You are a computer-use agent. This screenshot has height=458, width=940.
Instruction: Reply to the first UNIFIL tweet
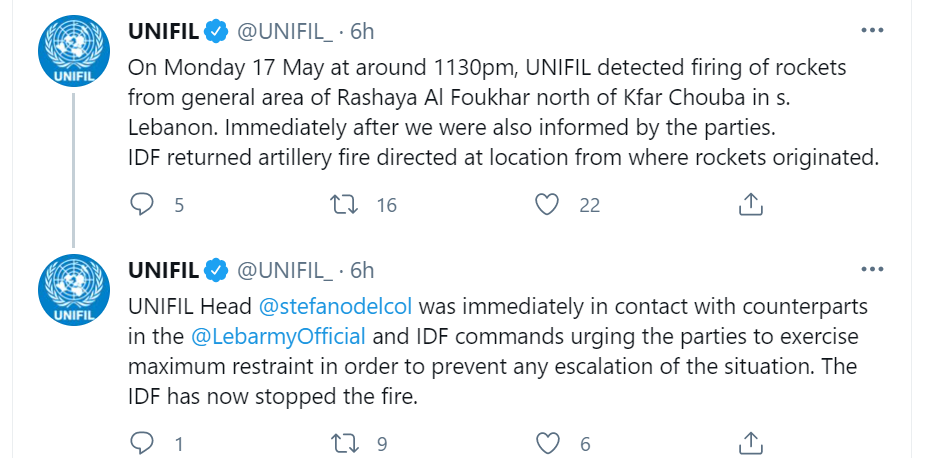(x=143, y=205)
